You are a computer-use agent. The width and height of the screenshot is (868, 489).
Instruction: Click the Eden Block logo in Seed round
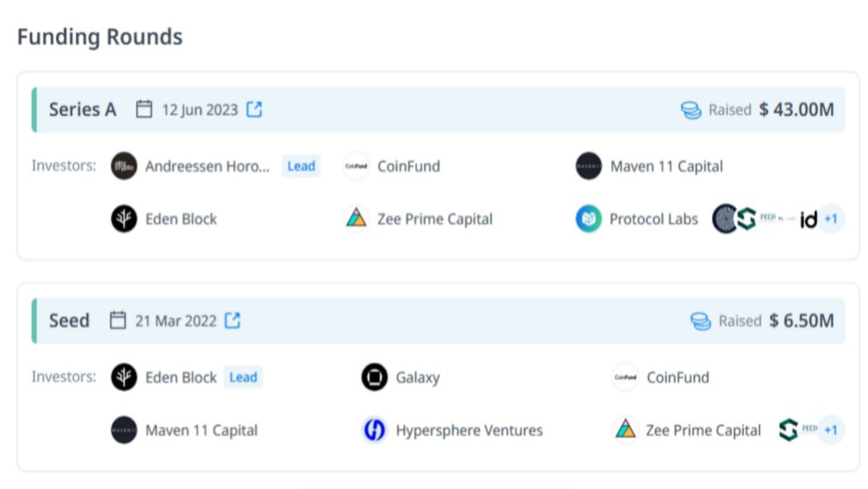124,377
